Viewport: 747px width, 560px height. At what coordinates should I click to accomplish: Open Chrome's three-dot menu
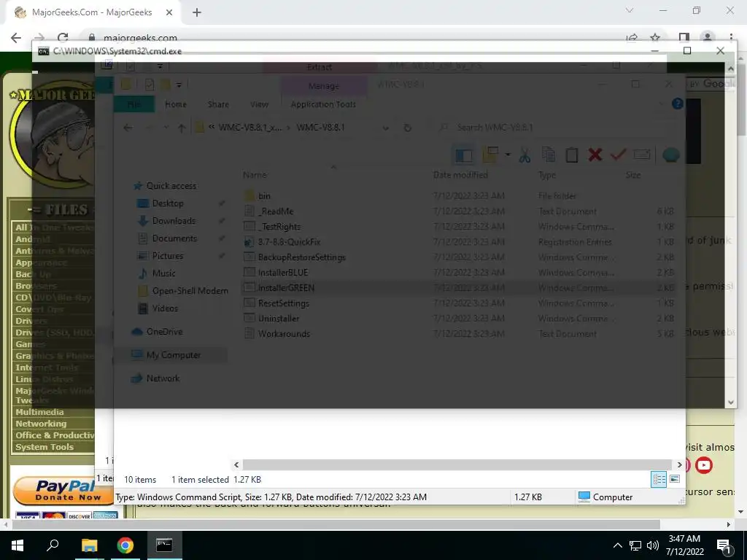pyautogui.click(x=731, y=38)
